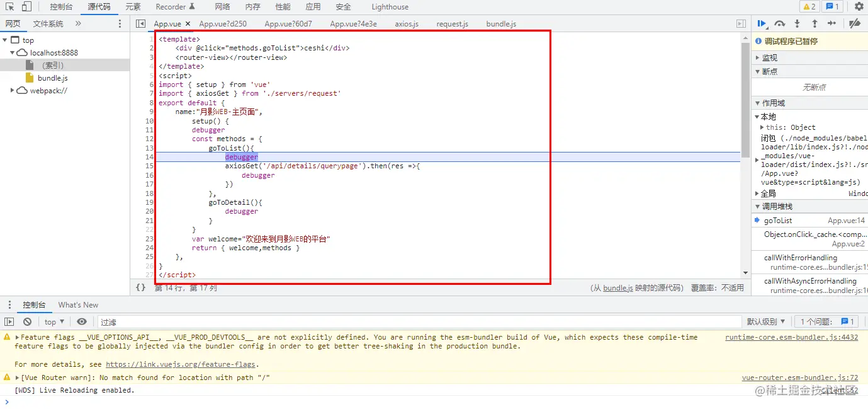Image resolution: width=868 pixels, height=409 pixels.
Task: Create live expression eye icon
Action: pyautogui.click(x=82, y=321)
